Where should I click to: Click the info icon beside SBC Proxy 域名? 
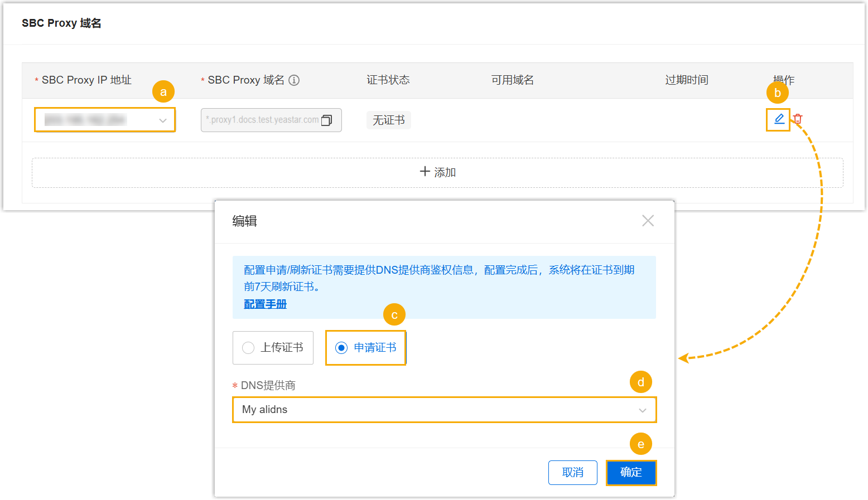(294, 80)
